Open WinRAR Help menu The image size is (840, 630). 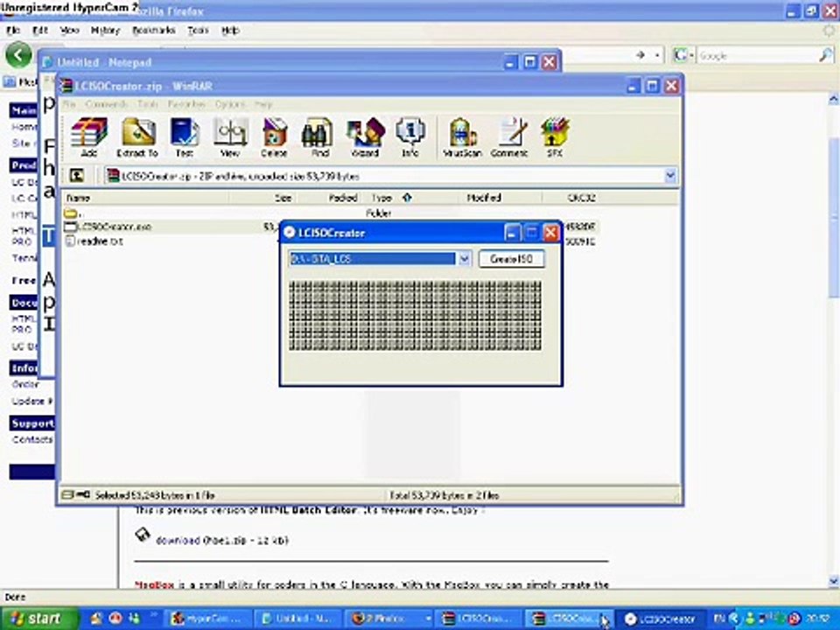pos(263,104)
